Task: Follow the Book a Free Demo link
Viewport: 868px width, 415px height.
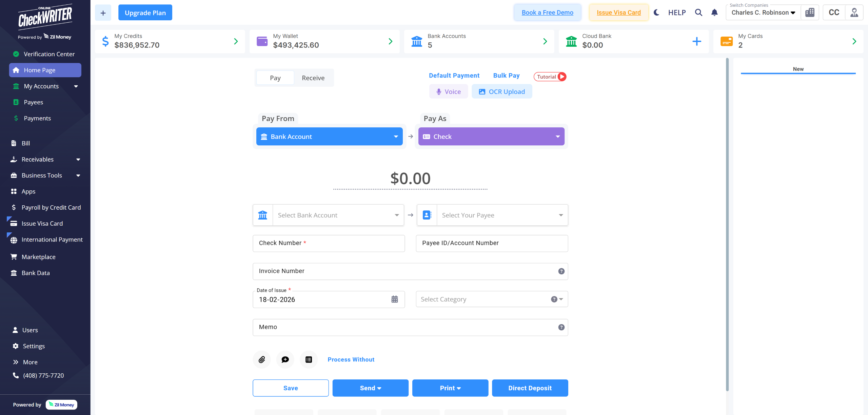Action: point(548,13)
